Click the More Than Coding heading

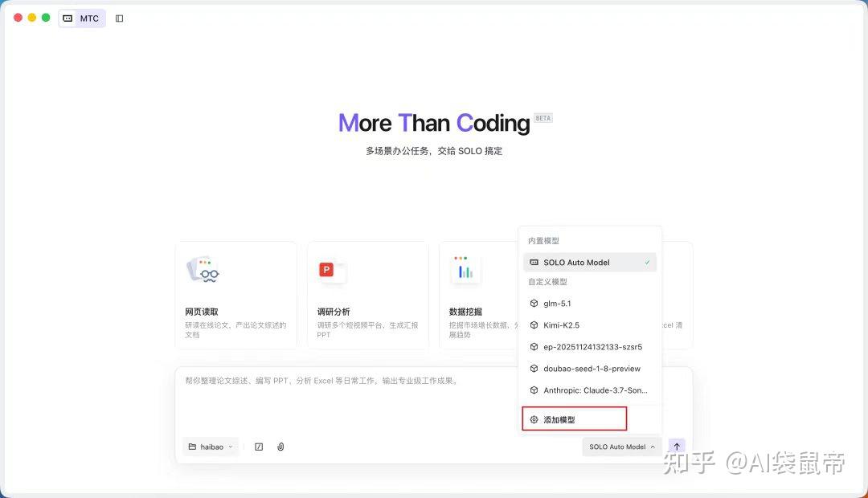(x=434, y=123)
